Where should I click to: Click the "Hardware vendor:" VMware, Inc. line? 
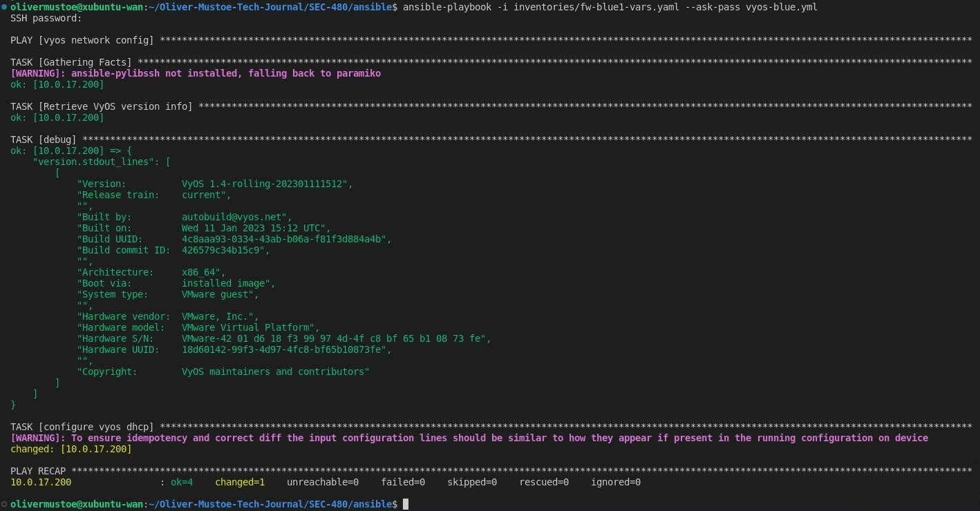click(x=168, y=316)
